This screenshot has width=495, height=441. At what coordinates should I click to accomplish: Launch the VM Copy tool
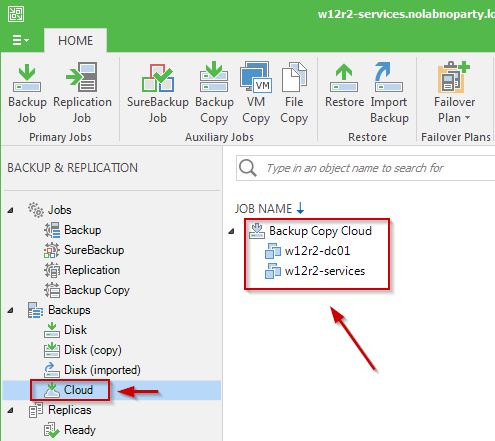click(x=256, y=94)
